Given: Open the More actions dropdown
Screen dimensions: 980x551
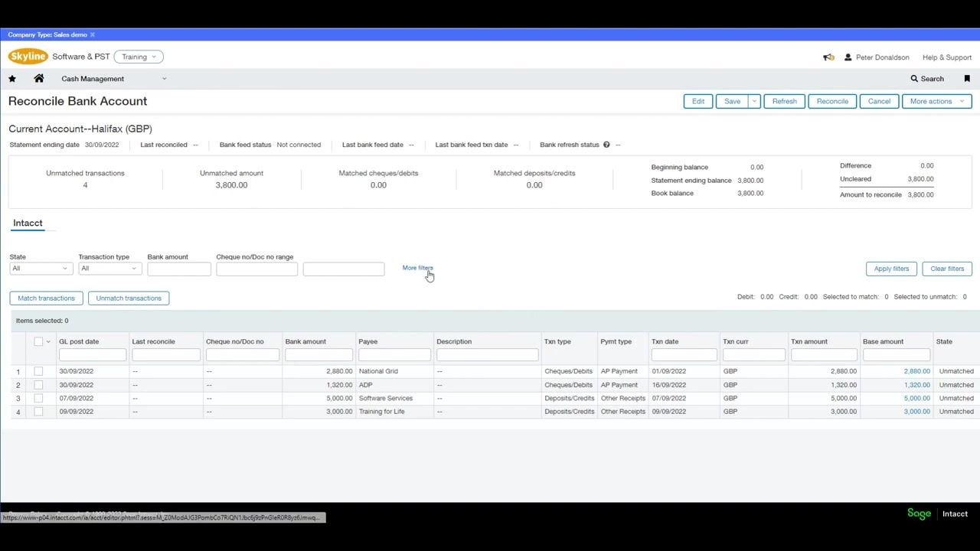Looking at the screenshot, I should tap(937, 101).
